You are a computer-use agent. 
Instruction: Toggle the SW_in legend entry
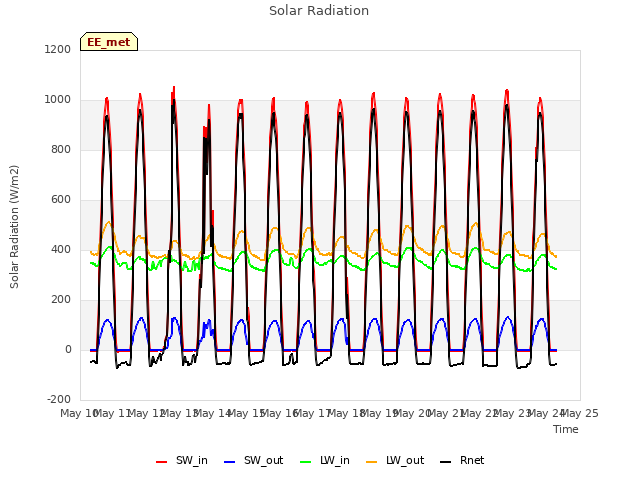tap(182, 461)
